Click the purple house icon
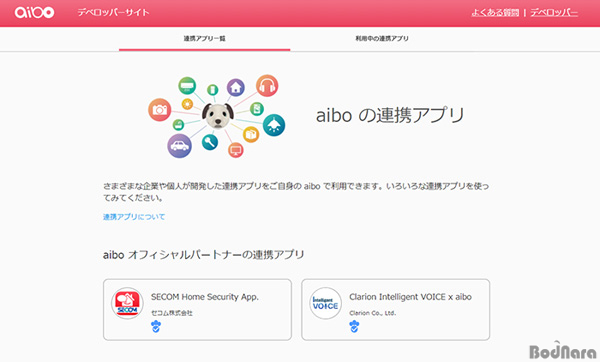Viewport: 600px width, 362px height. pos(236,88)
